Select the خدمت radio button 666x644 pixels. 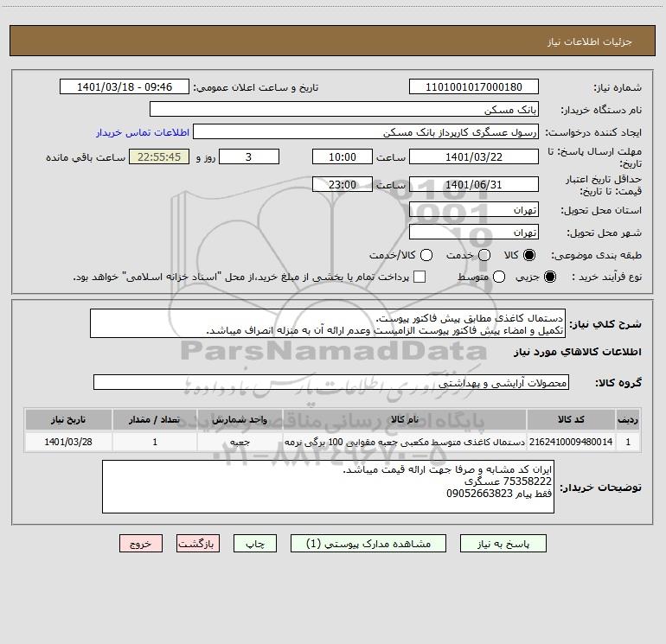point(484,255)
